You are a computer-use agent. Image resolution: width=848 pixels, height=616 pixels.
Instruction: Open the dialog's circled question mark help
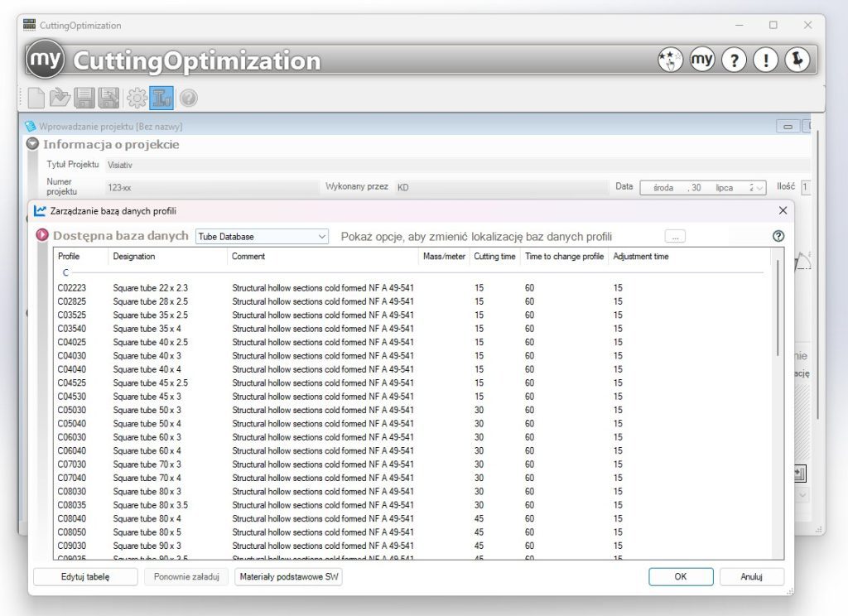[778, 236]
